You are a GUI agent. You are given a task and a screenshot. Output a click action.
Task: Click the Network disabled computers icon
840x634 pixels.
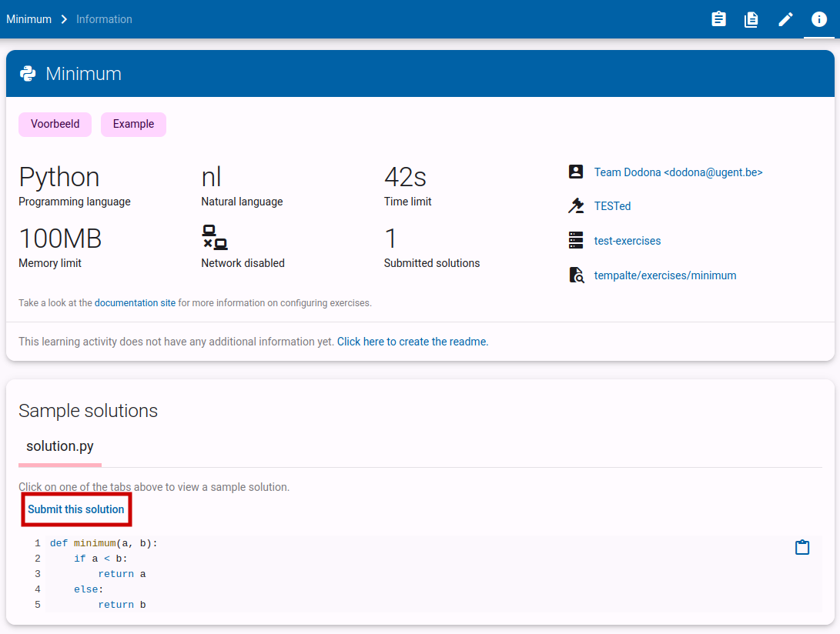tap(214, 237)
